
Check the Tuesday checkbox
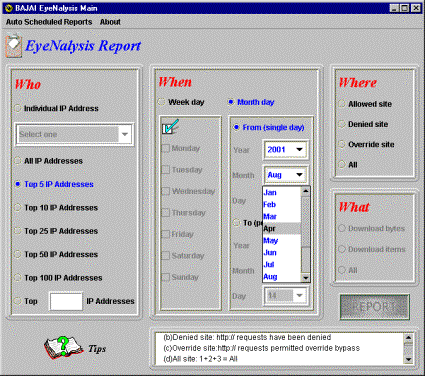[166, 170]
